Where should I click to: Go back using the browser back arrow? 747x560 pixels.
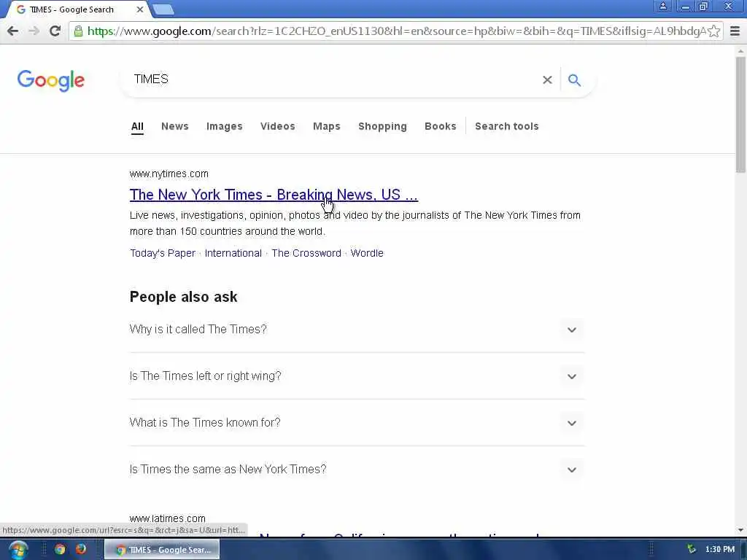[13, 31]
